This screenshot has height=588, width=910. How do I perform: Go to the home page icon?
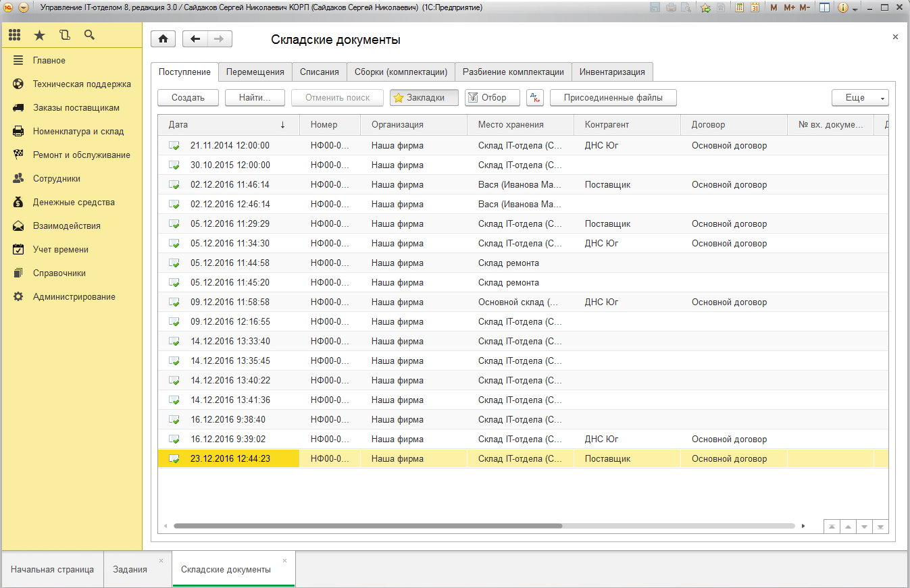tap(163, 39)
